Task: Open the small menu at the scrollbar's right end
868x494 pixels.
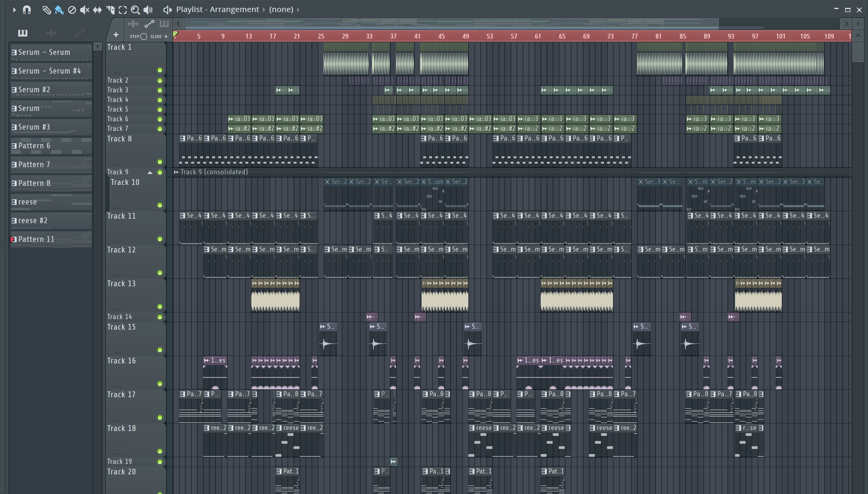Action: (x=858, y=24)
